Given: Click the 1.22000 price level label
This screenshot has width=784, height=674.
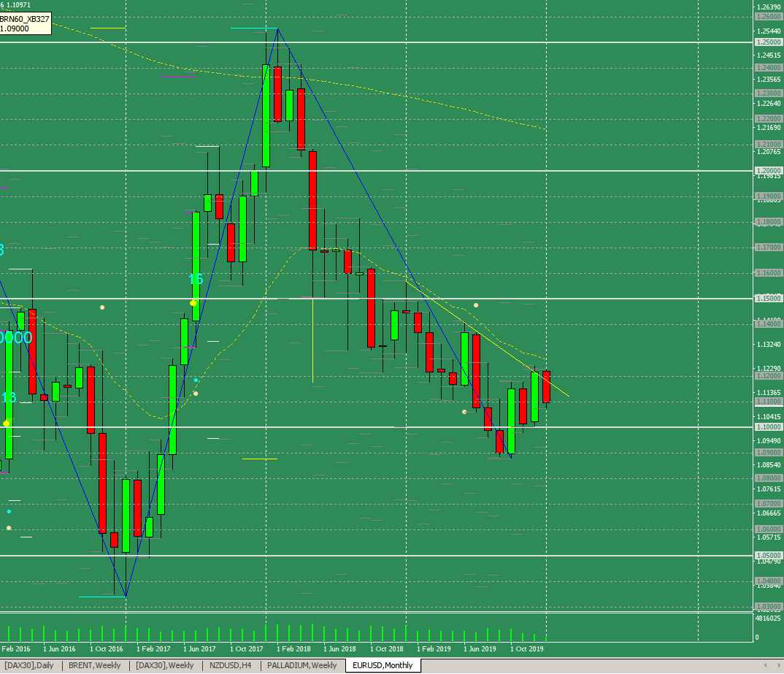Looking at the screenshot, I should pos(769,119).
